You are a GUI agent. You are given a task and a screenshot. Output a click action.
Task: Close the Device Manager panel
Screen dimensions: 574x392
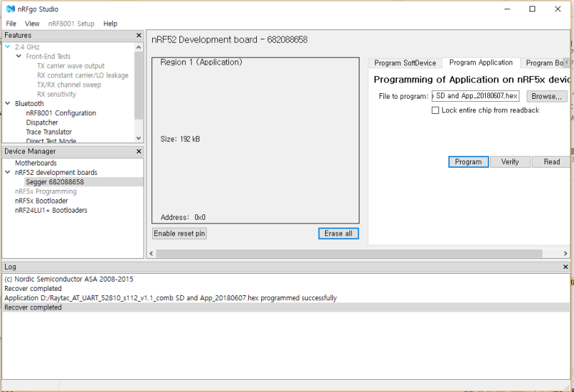(x=138, y=151)
